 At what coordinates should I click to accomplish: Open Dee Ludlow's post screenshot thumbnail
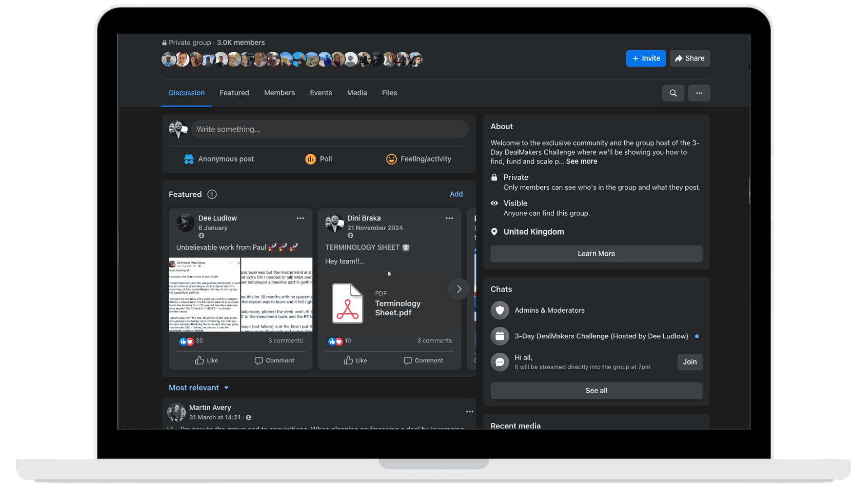(240, 295)
